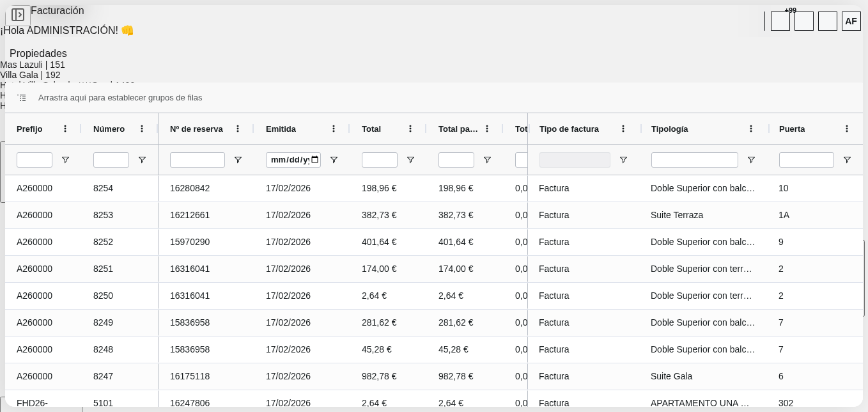The width and height of the screenshot is (868, 412).
Task: Sort by the Emitida column header
Action: point(281,129)
